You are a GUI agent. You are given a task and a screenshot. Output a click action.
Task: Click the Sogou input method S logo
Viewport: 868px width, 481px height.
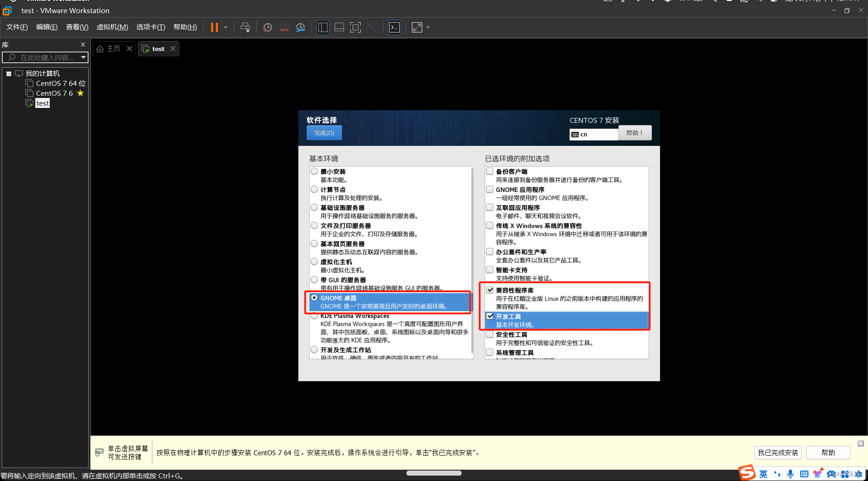747,473
